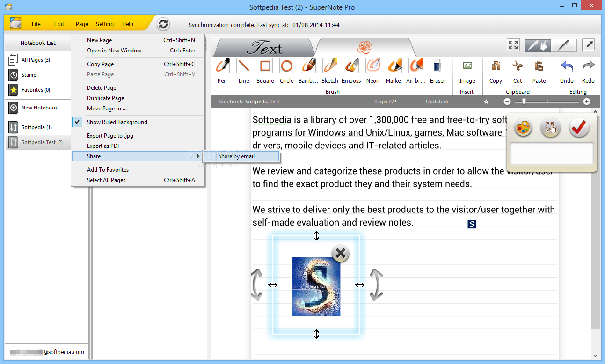The image size is (605, 364).
Task: Open All Pages (3) list
Action: click(38, 60)
